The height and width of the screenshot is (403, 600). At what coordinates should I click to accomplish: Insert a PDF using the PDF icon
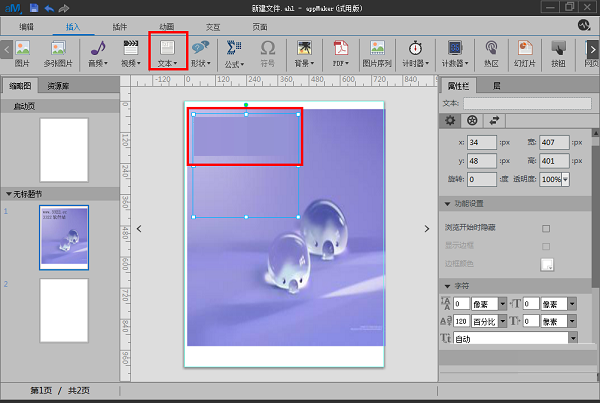340,50
